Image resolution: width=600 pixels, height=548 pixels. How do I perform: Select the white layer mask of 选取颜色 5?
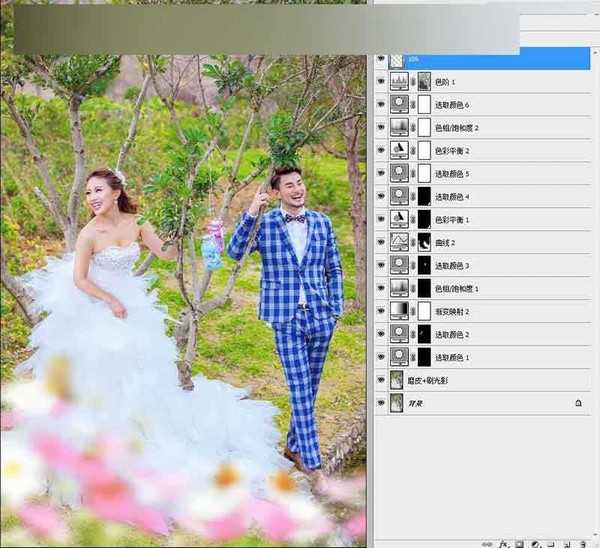424,173
